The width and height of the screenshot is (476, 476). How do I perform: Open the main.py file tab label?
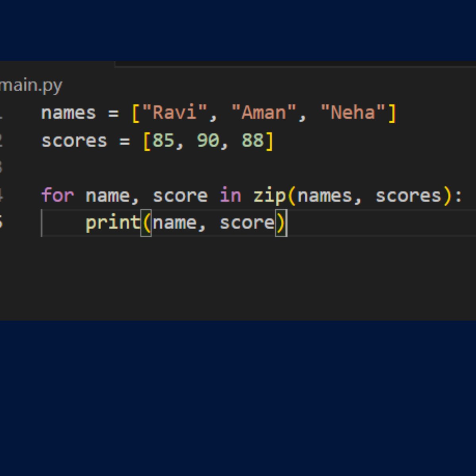coord(31,85)
